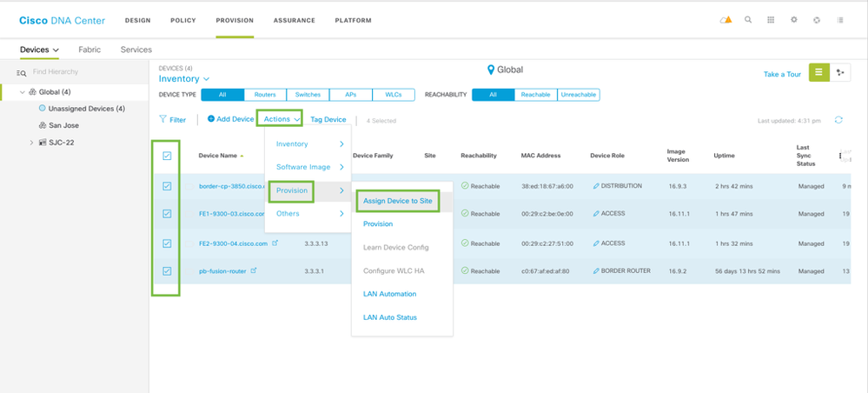Screen dimensions: 868x393
Task: Click the Filter funnel icon
Action: point(162,119)
